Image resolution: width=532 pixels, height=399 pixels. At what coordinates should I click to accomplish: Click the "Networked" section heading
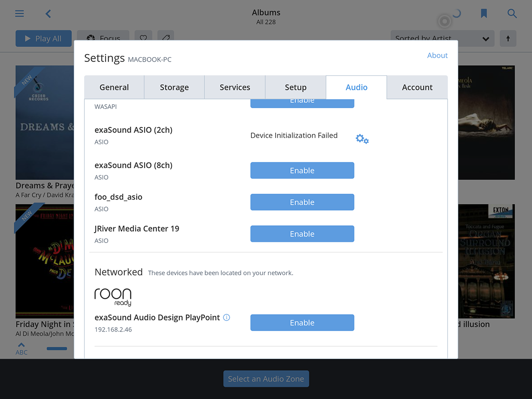click(x=119, y=272)
